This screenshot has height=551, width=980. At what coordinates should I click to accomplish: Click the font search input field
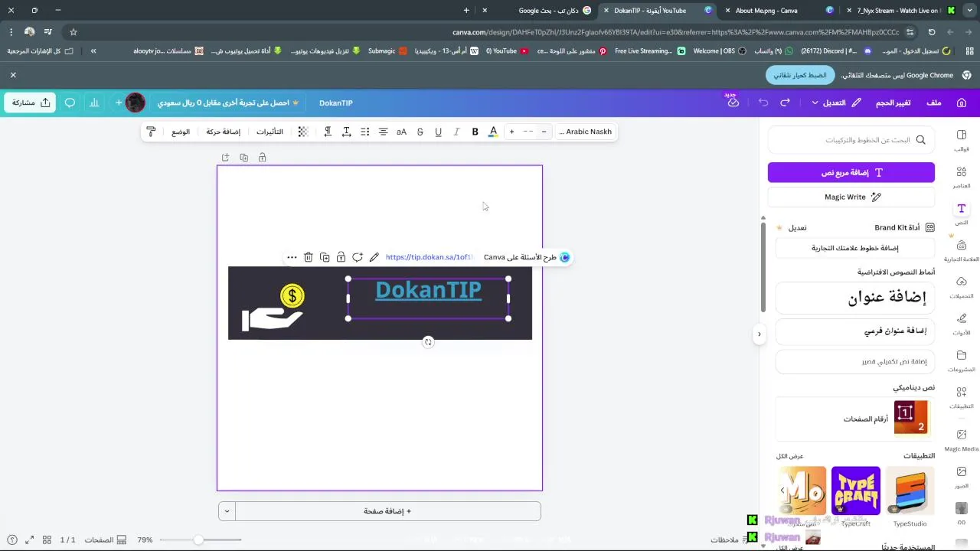point(851,140)
